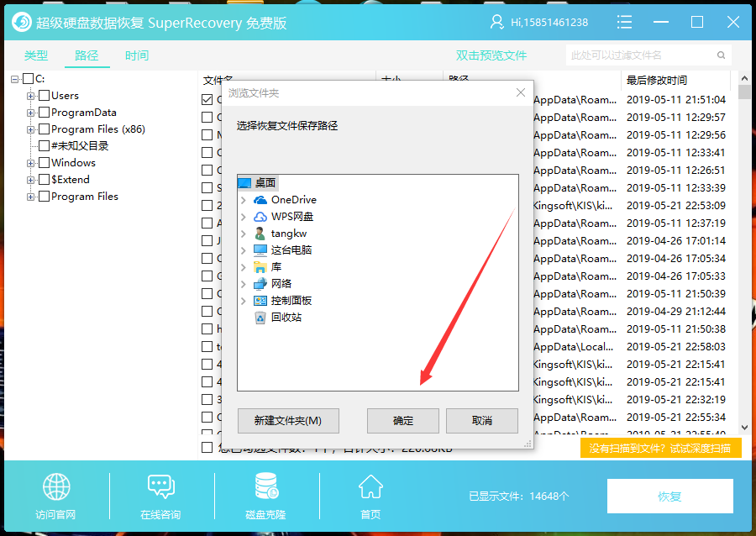Select the WPS网盘 cloud icon
The width and height of the screenshot is (756, 536).
tap(260, 217)
